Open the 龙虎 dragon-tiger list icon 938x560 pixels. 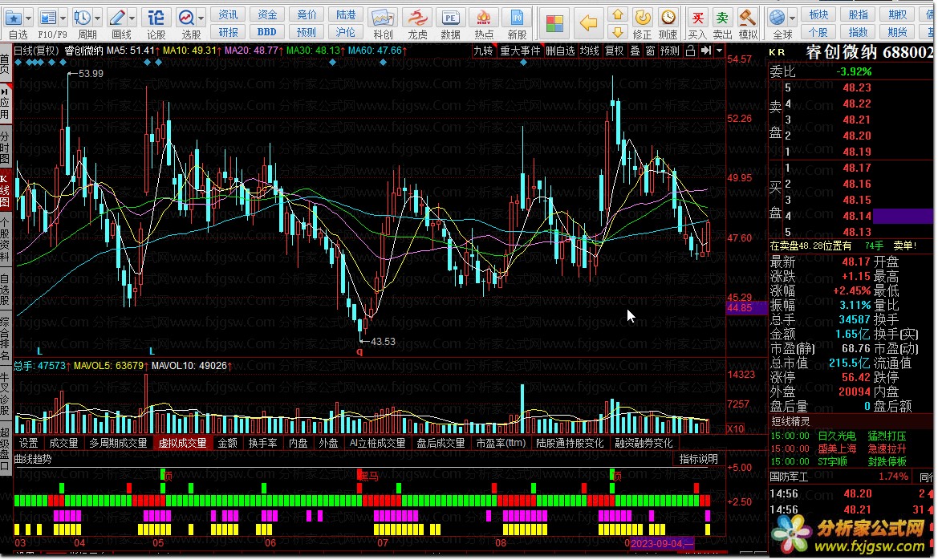[417, 18]
